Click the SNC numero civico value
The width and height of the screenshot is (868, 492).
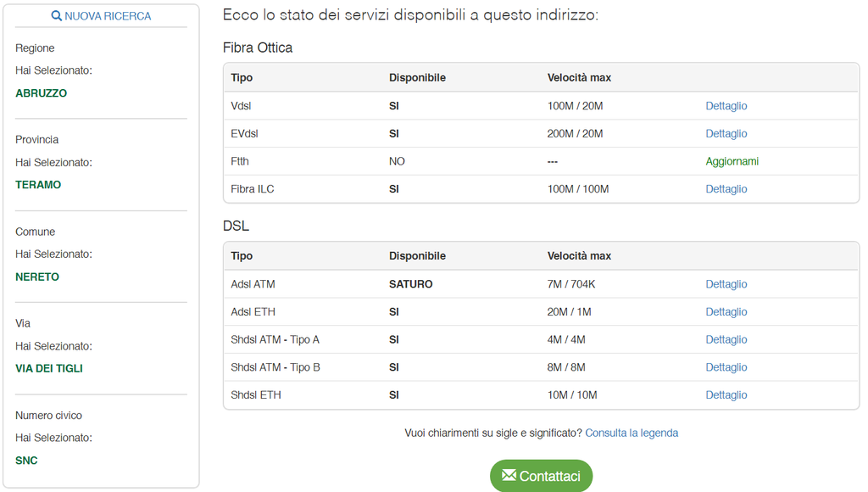tap(26, 461)
